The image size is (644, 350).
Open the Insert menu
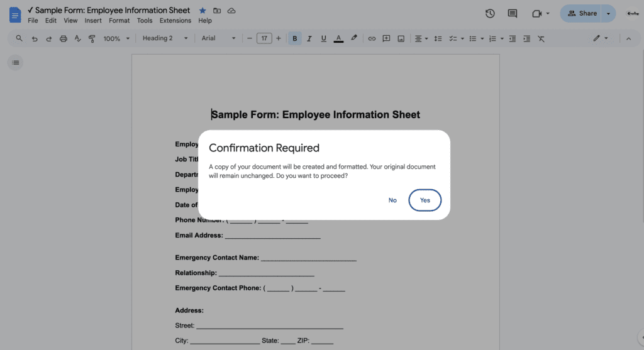93,21
